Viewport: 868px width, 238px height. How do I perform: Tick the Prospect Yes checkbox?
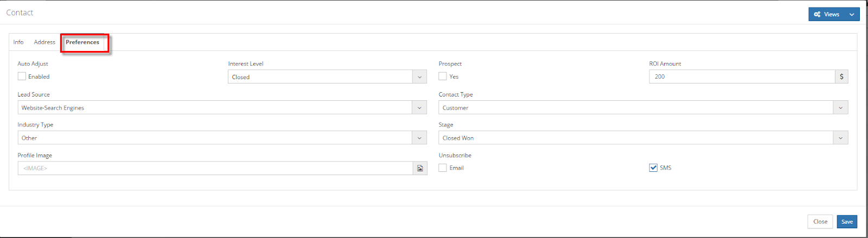click(443, 76)
